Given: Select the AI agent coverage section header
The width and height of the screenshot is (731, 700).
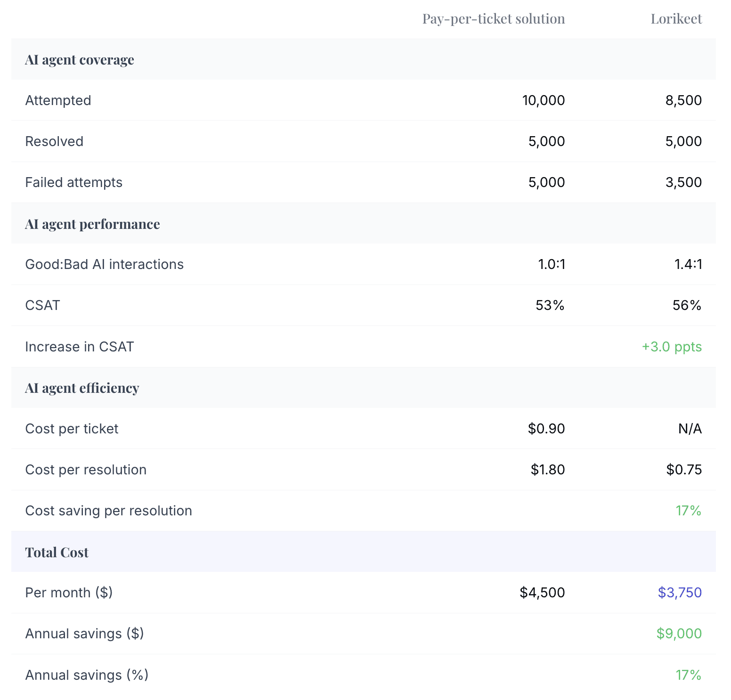Looking at the screenshot, I should coord(80,60).
